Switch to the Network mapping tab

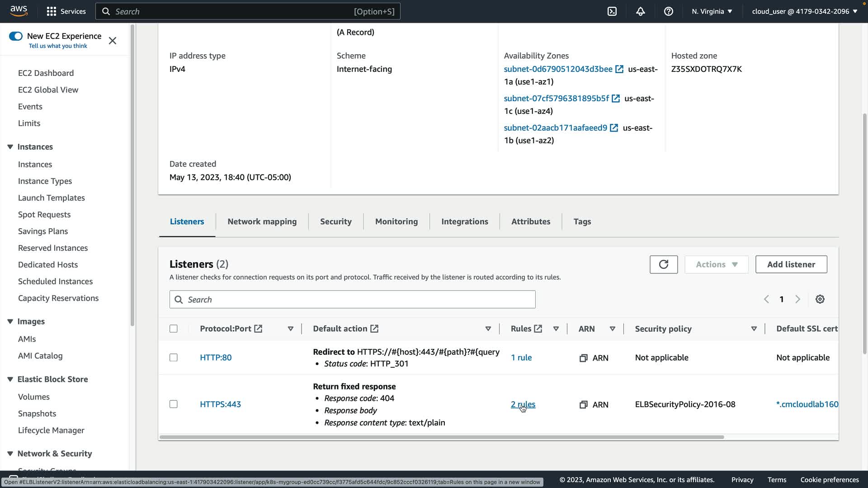point(262,221)
